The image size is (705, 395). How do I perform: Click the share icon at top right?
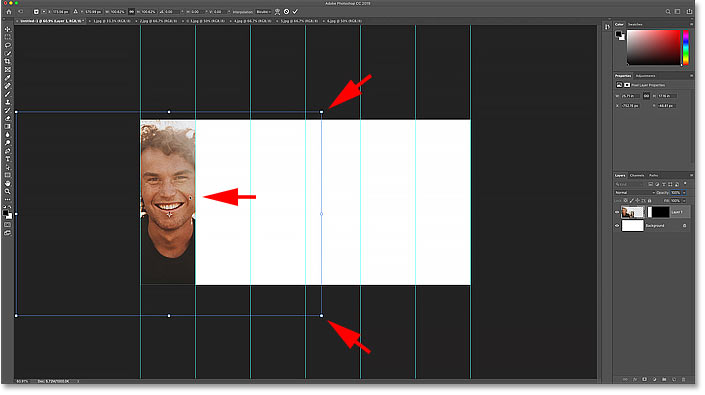click(x=689, y=12)
